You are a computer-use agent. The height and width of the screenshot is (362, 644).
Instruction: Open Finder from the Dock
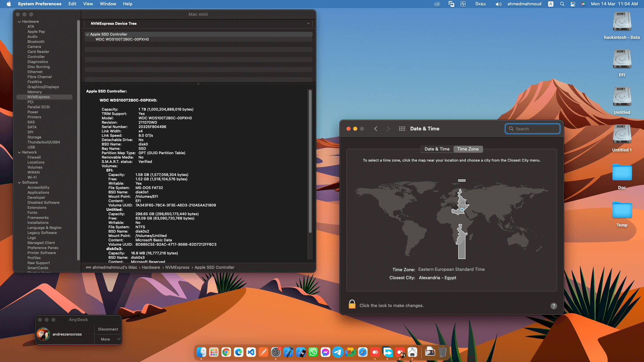click(201, 352)
